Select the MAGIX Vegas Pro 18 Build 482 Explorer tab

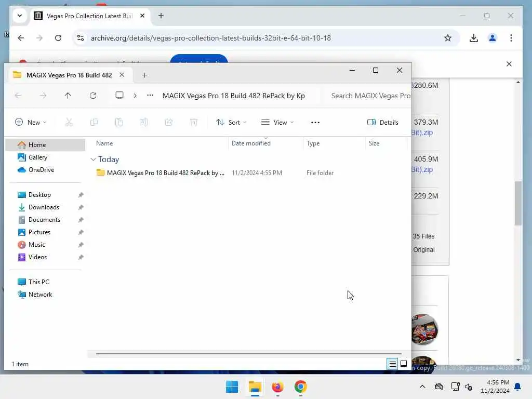[x=69, y=75]
